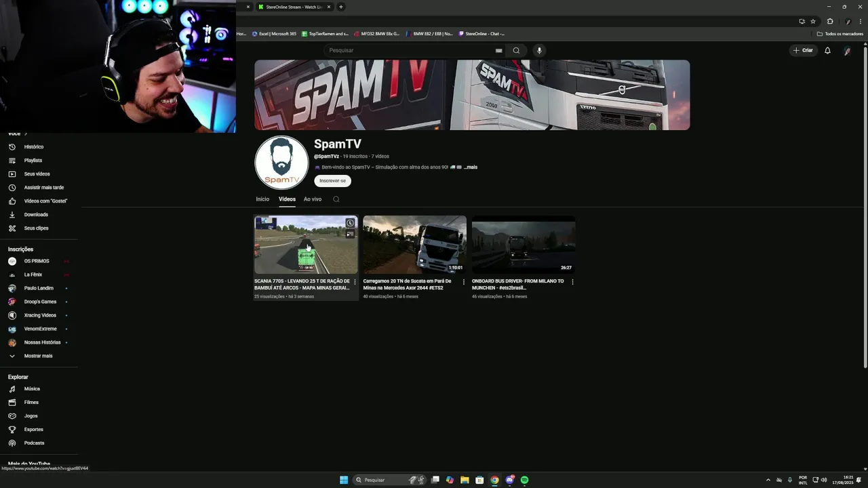Switch to the Ao vivo channel tab
Viewport: 868px width, 488px height.
pyautogui.click(x=313, y=199)
